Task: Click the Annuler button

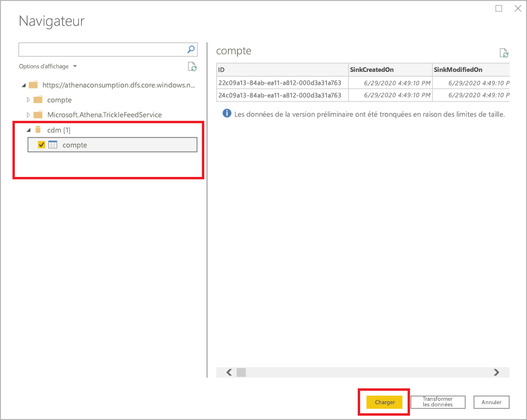Action: [x=492, y=402]
